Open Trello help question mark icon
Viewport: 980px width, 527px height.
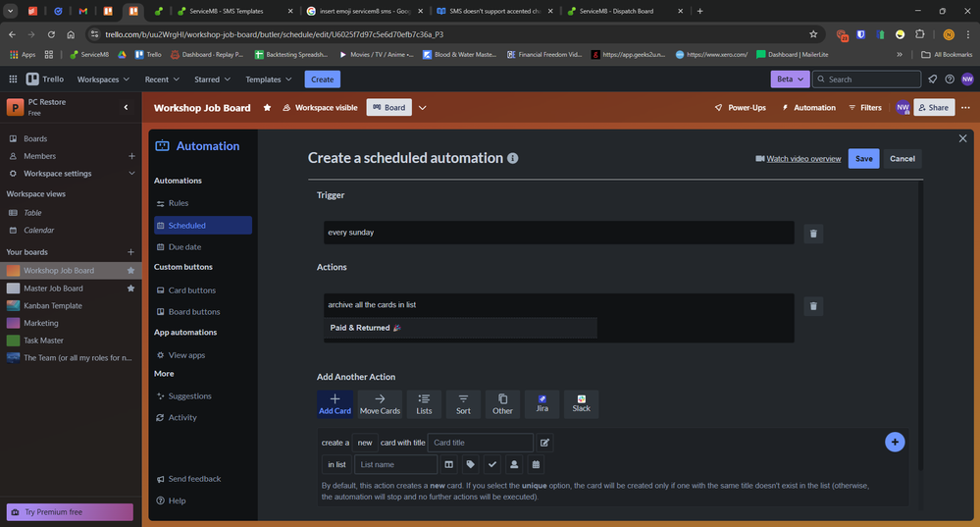[x=950, y=79]
